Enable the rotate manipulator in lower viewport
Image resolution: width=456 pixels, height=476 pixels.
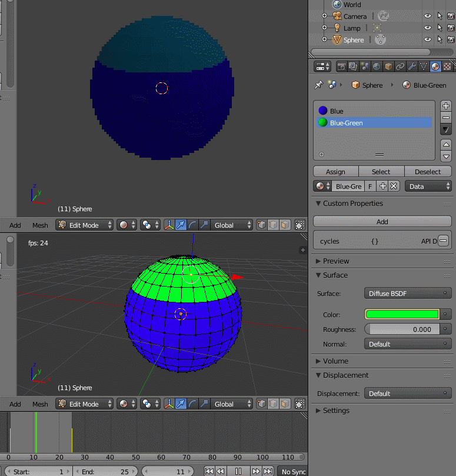pos(192,404)
